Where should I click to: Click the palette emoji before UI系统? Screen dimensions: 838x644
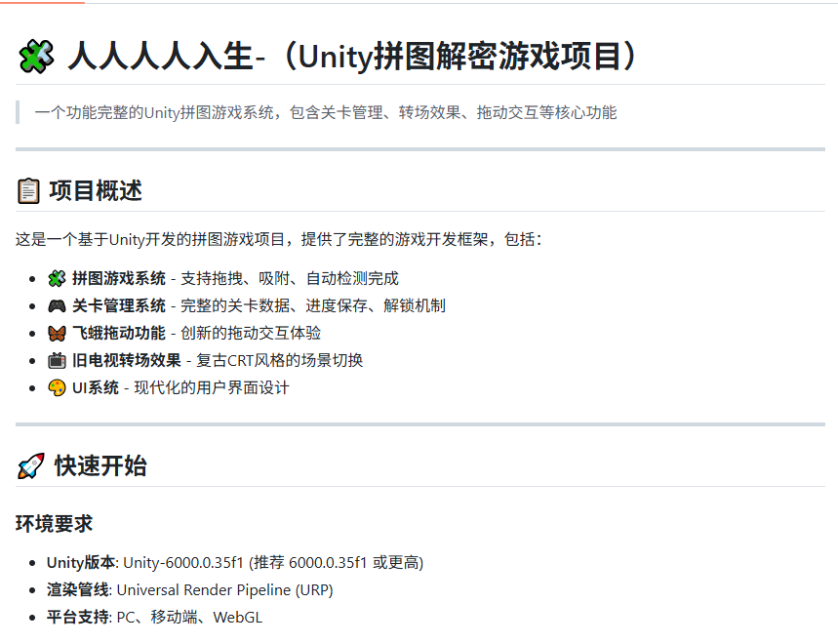pos(57,388)
